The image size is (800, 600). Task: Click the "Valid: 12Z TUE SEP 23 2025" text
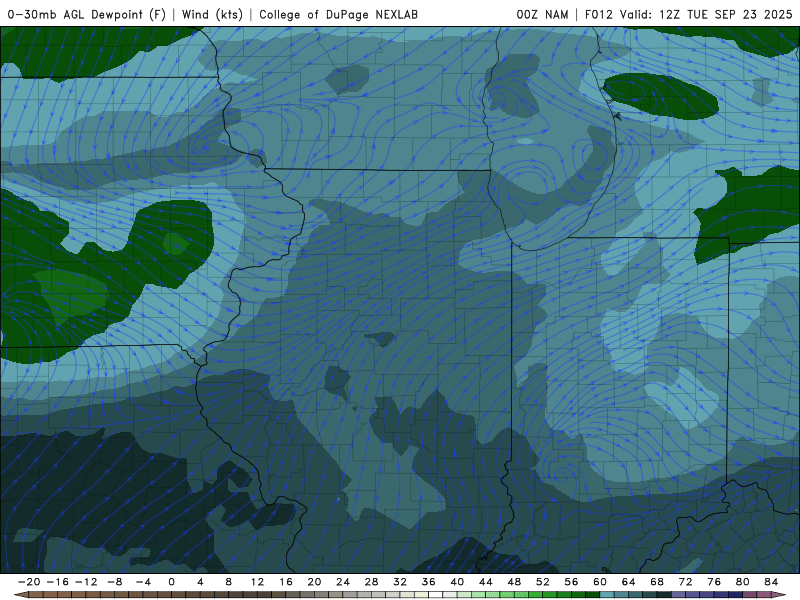pos(706,14)
